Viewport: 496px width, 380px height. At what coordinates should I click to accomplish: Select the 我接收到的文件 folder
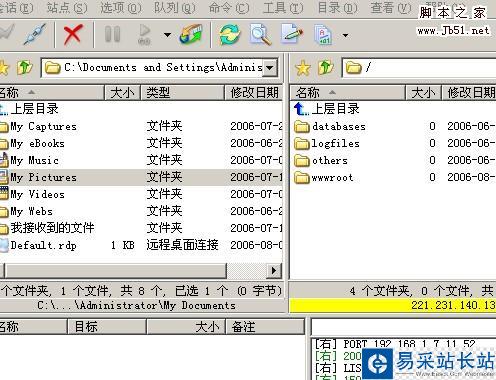[52, 228]
